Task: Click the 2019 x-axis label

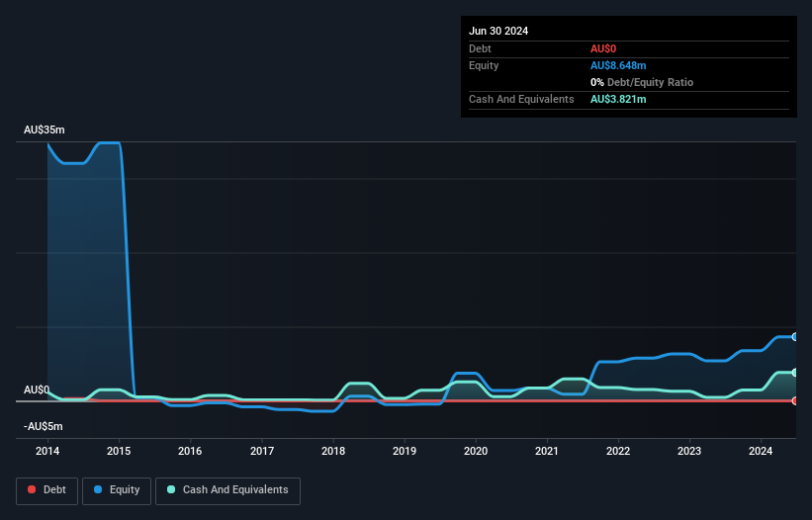Action: coord(405,451)
